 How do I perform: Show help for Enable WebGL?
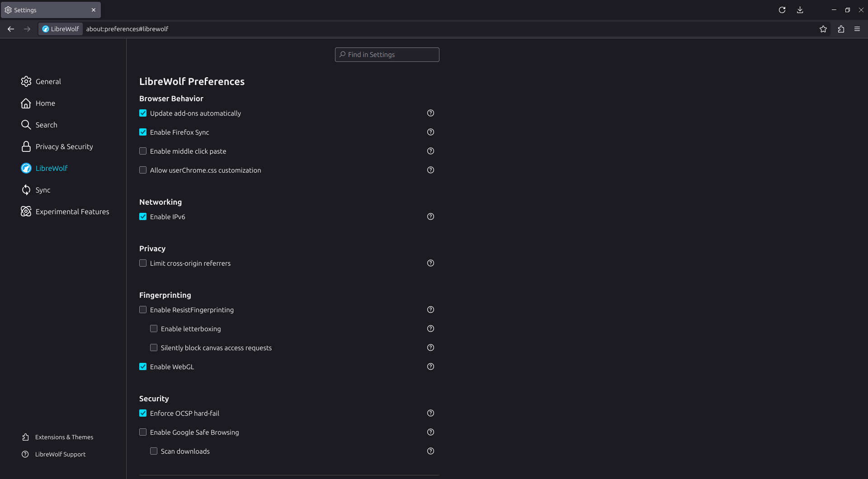[431, 366]
